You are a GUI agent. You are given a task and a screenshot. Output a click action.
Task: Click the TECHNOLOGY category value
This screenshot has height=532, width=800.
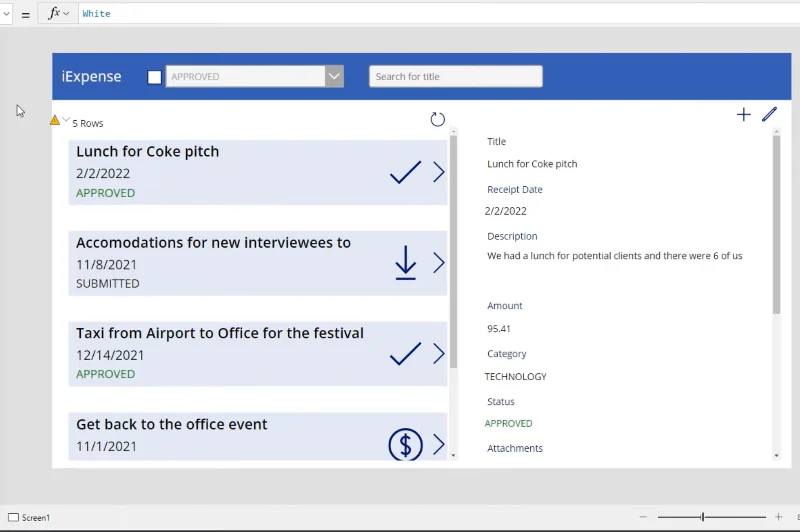pos(515,376)
